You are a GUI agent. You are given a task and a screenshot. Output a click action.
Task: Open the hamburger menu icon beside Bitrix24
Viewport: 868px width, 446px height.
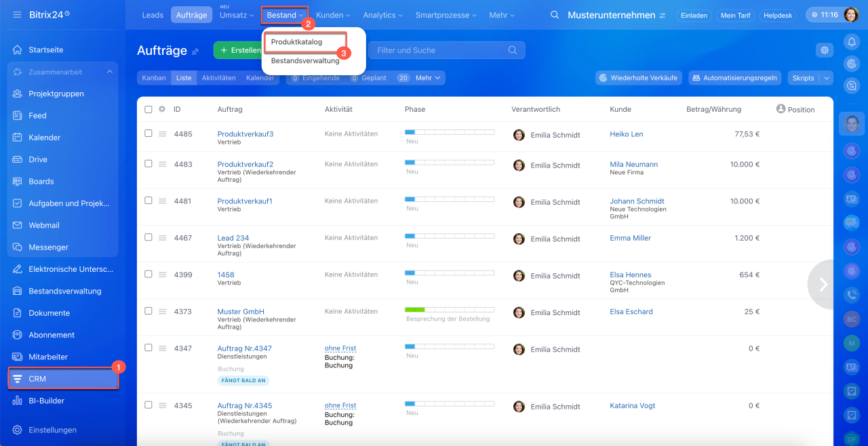point(17,14)
